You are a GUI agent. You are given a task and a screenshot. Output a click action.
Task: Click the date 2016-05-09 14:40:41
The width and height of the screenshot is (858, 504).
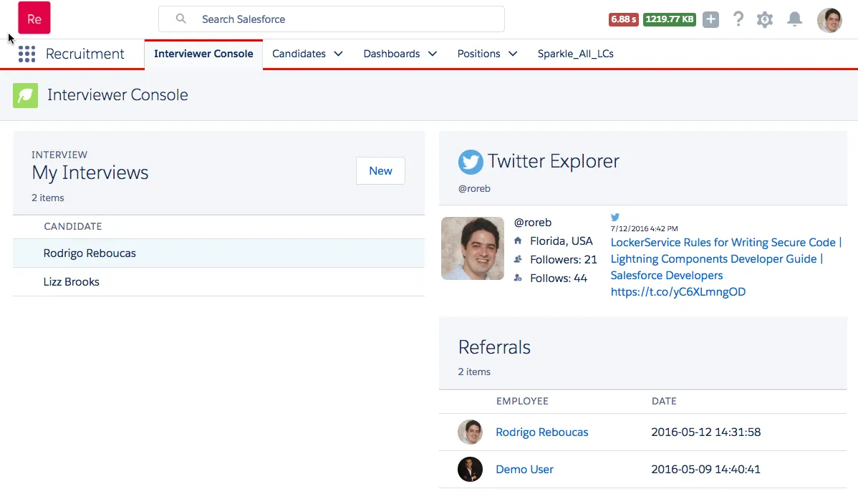point(706,470)
